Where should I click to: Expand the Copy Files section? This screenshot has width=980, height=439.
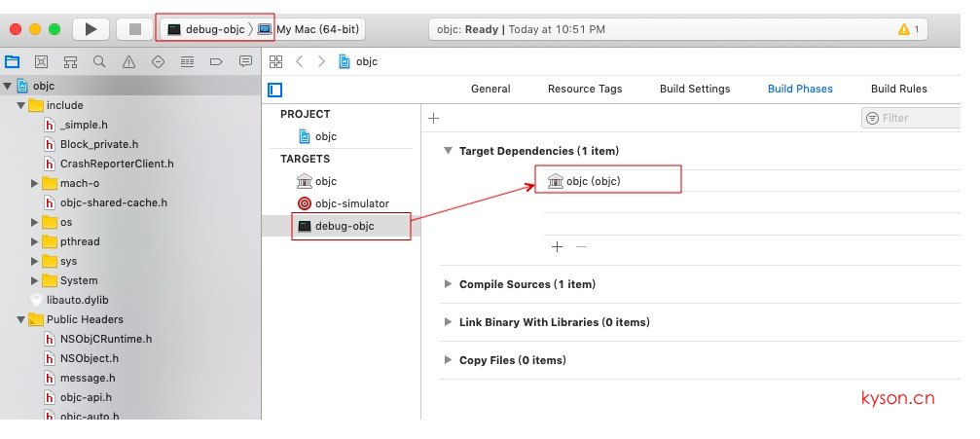click(448, 360)
